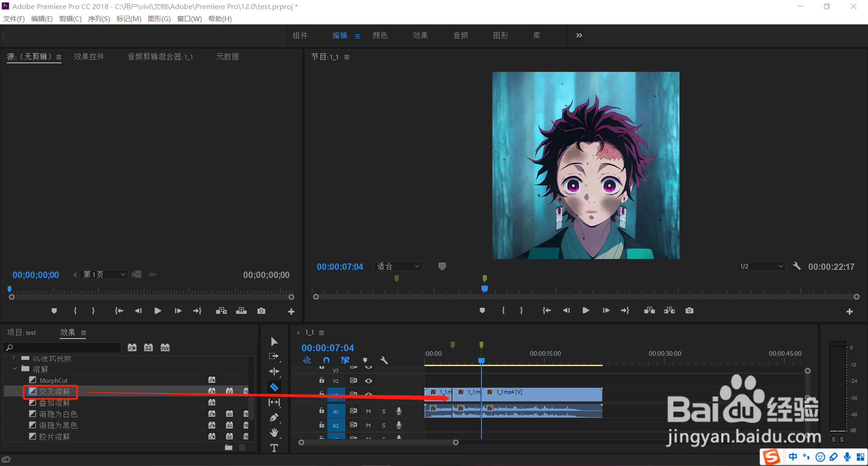Image resolution: width=868 pixels, height=466 pixels.
Task: Export frame from program monitor
Action: point(689,311)
